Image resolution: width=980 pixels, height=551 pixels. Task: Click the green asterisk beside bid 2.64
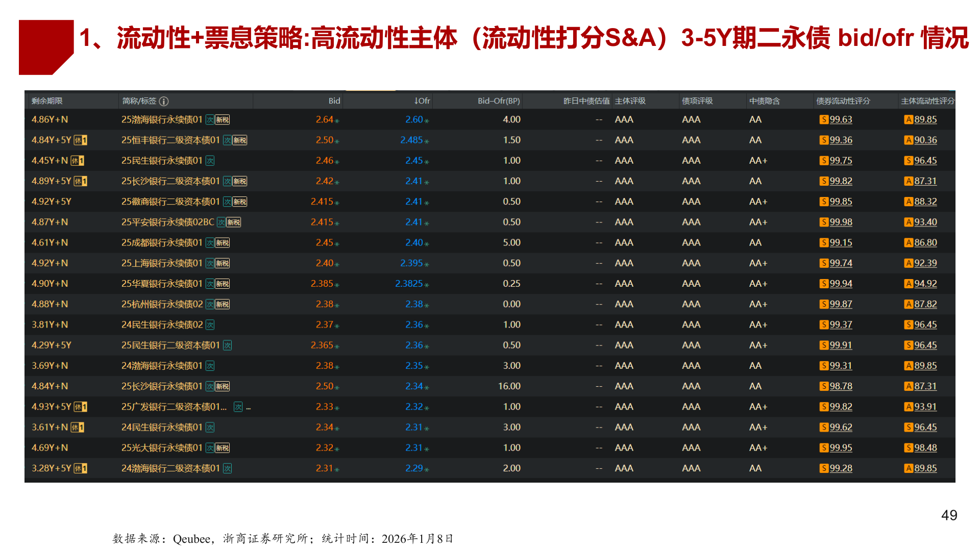click(338, 121)
